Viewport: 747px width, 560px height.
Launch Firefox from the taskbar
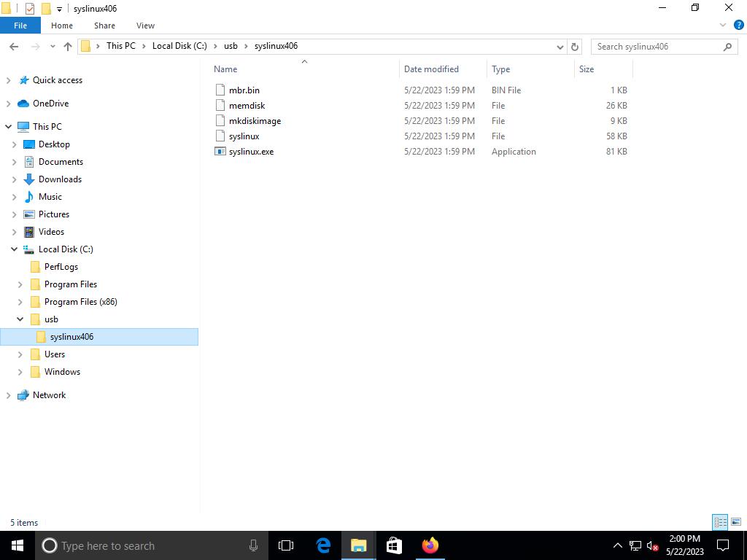point(430,545)
